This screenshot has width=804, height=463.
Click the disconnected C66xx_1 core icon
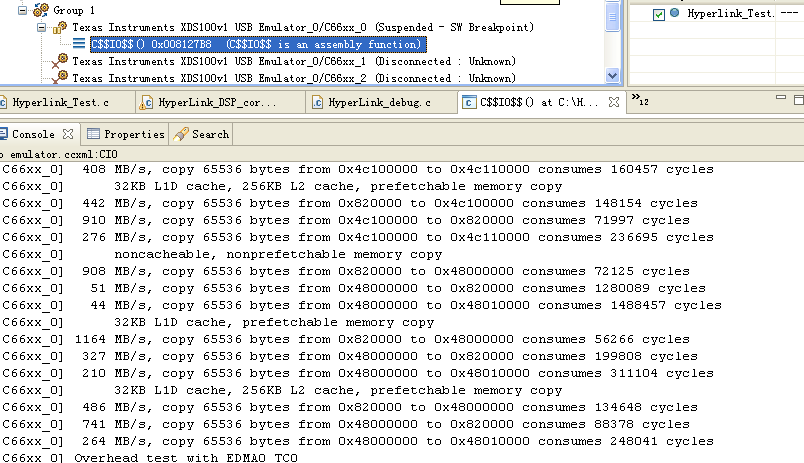(60, 61)
